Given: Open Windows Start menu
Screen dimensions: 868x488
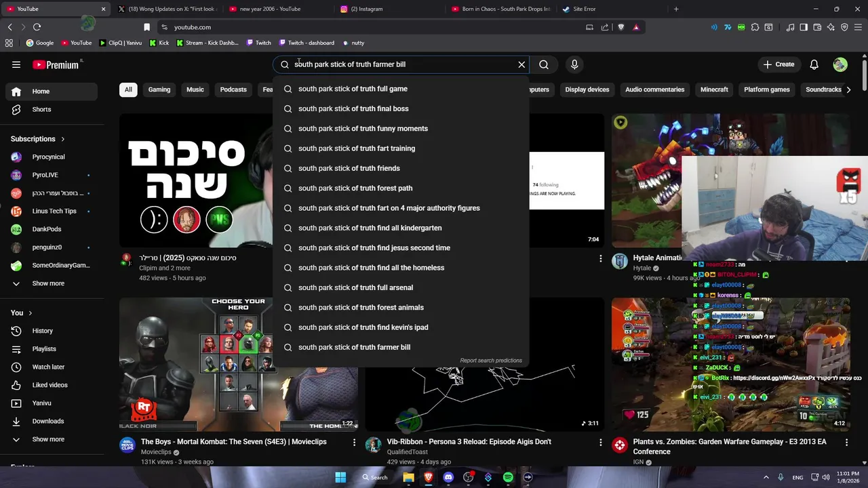Looking at the screenshot, I should pos(340,477).
